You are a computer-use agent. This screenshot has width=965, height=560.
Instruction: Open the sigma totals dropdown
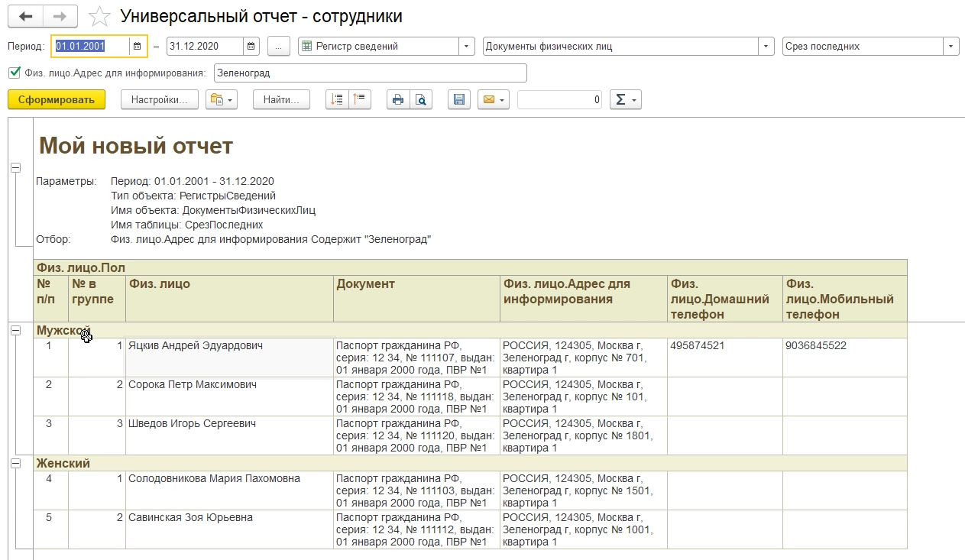(625, 99)
